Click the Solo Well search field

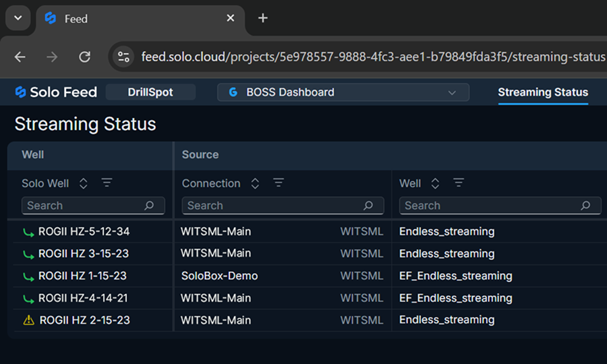point(93,206)
